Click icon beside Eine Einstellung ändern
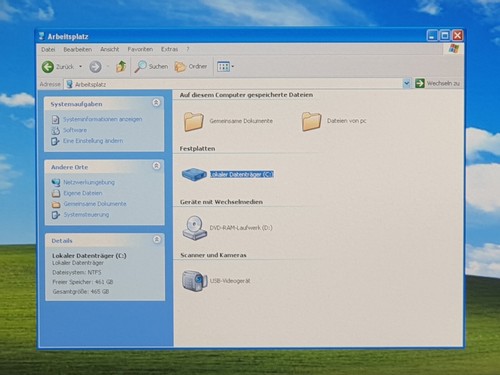This screenshot has width=500, height=375. click(x=55, y=141)
